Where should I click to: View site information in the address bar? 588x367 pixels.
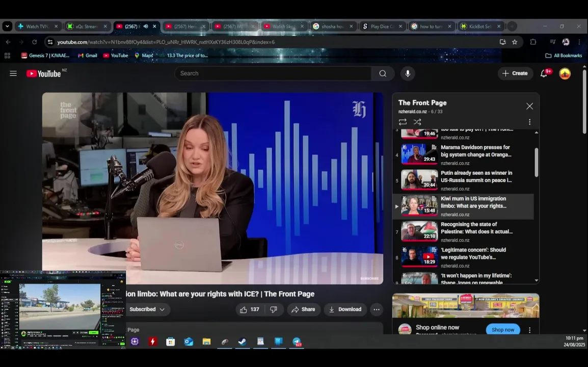[x=50, y=42]
